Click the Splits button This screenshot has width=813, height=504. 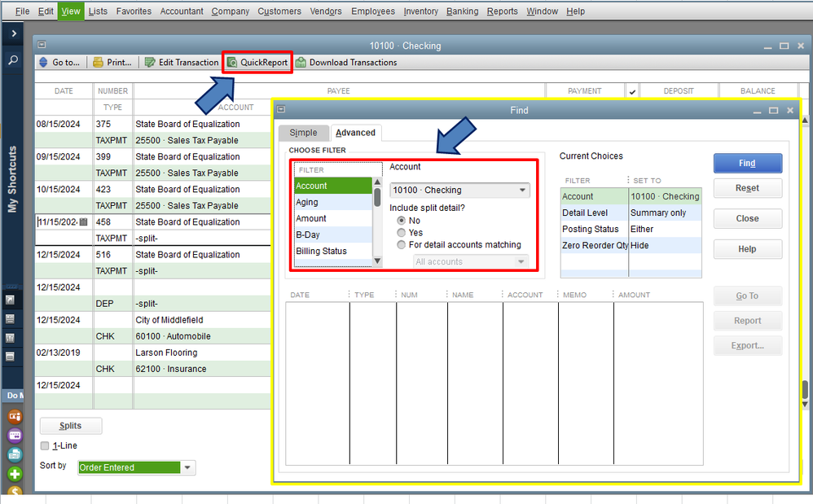pyautogui.click(x=71, y=426)
